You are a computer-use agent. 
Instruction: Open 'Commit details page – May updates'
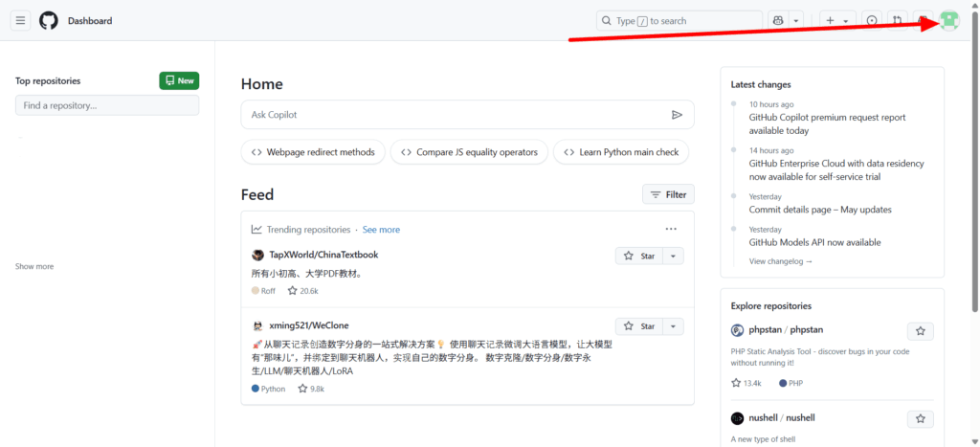click(820, 210)
